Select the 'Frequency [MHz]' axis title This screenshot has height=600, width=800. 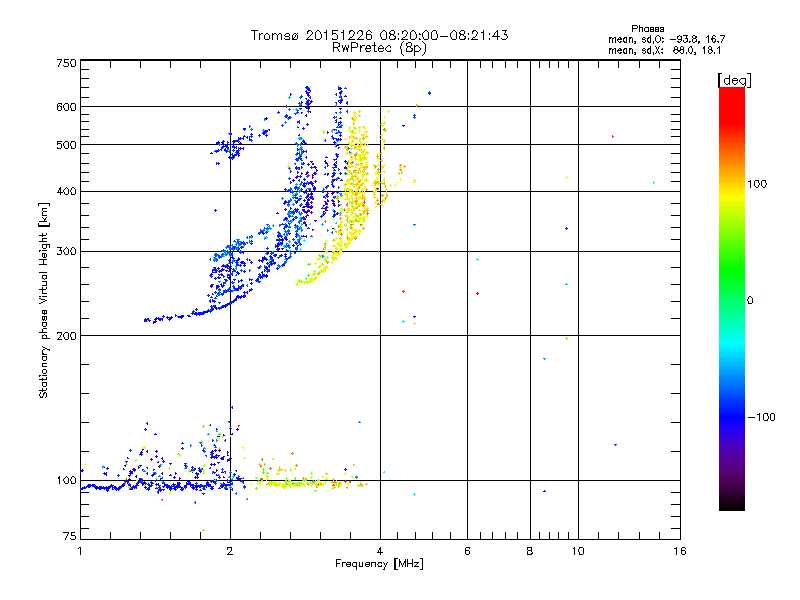click(379, 564)
